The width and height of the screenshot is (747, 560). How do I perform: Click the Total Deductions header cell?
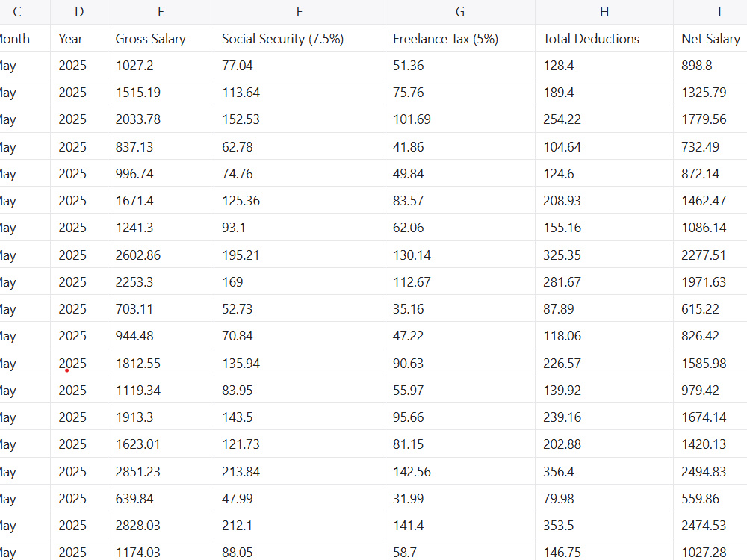click(604, 38)
